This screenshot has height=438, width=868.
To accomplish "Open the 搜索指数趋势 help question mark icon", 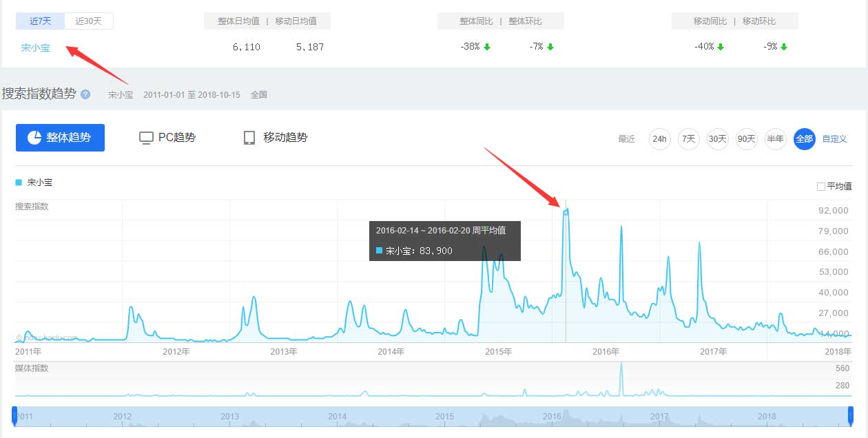I will pyautogui.click(x=83, y=94).
